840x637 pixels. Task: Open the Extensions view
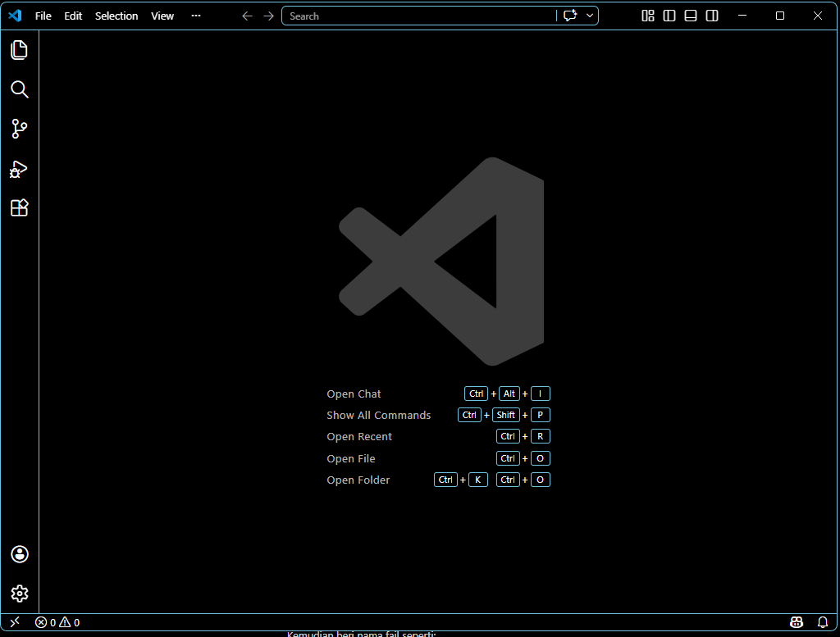pyautogui.click(x=20, y=207)
